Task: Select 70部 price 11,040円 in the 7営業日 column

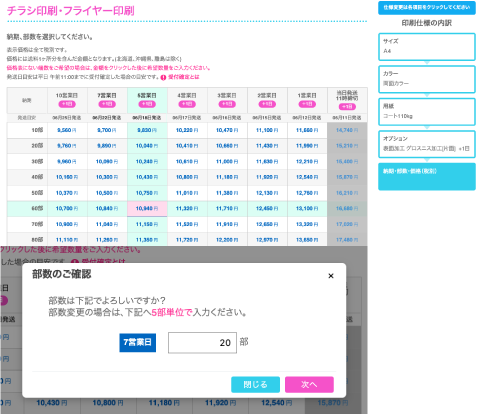Action: tap(107, 224)
